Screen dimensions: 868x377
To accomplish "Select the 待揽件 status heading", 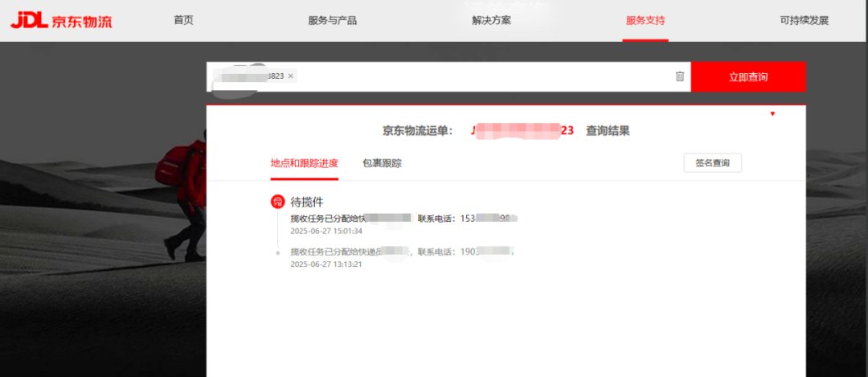I will [x=307, y=202].
